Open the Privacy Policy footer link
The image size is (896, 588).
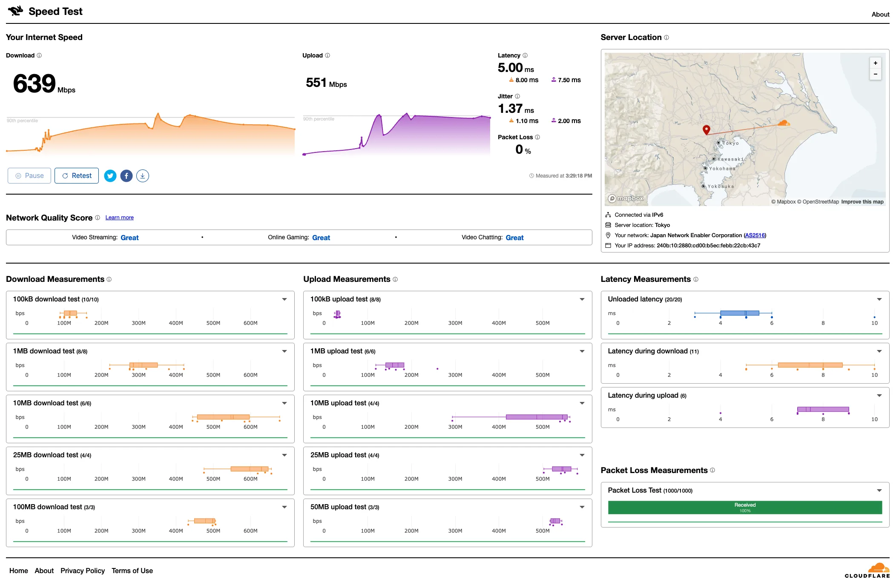[x=83, y=571]
